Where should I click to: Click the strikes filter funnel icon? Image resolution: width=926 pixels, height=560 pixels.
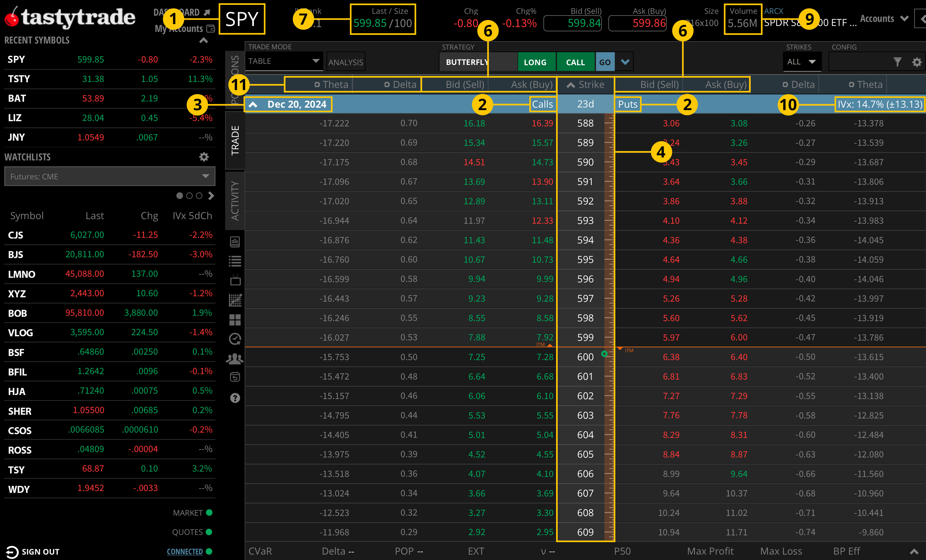point(898,61)
